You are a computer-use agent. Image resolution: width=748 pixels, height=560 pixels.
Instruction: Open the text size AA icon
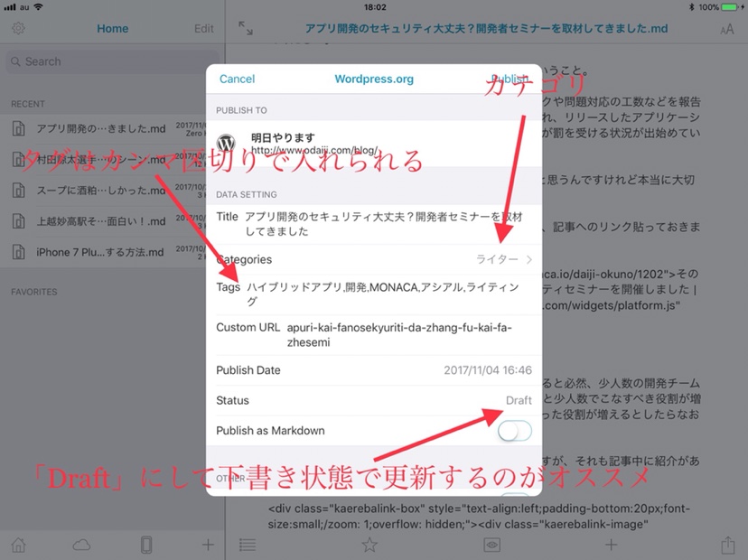pos(727,30)
